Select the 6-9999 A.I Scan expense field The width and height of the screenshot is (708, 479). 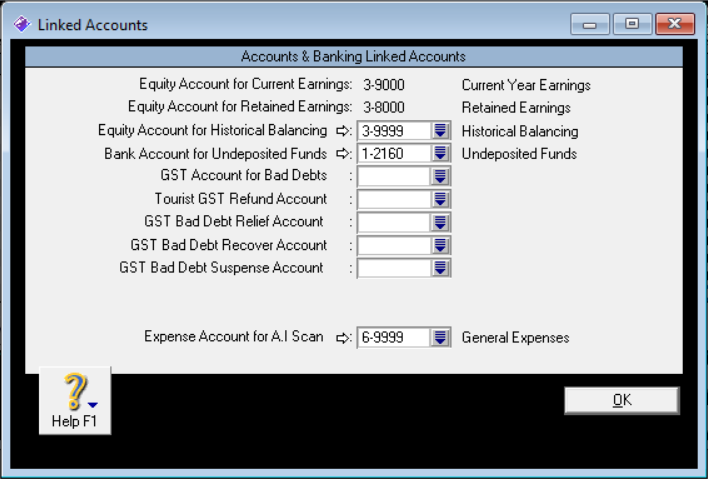tap(394, 338)
